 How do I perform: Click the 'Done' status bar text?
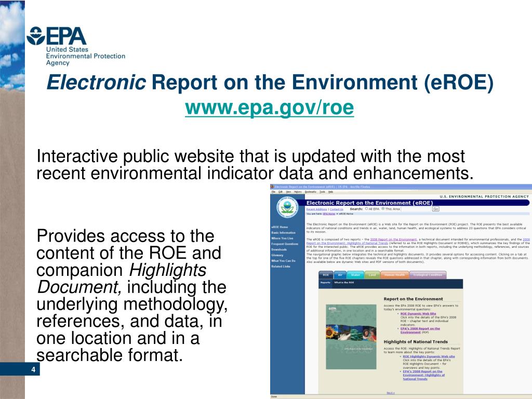click(274, 396)
